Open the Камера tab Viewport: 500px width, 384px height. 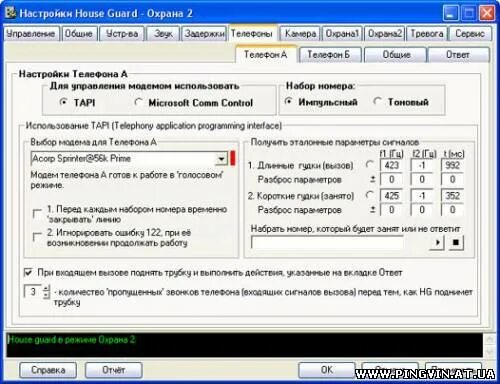pyautogui.click(x=300, y=34)
